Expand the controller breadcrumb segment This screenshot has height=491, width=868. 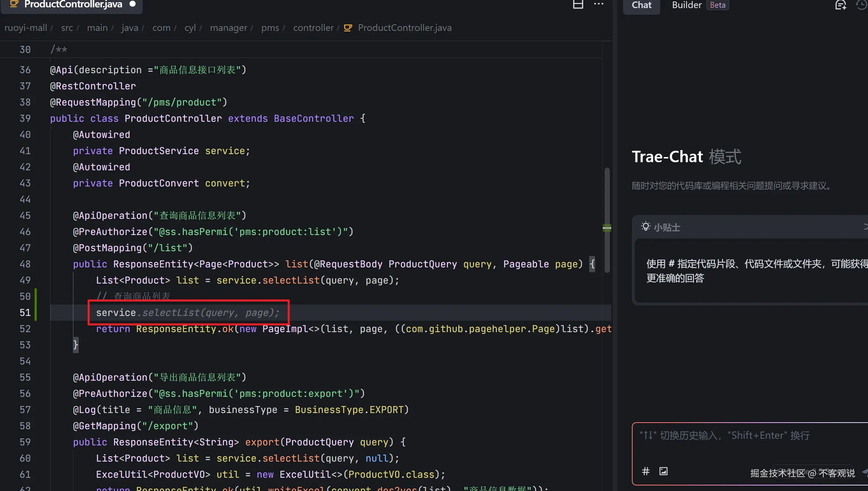[313, 28]
